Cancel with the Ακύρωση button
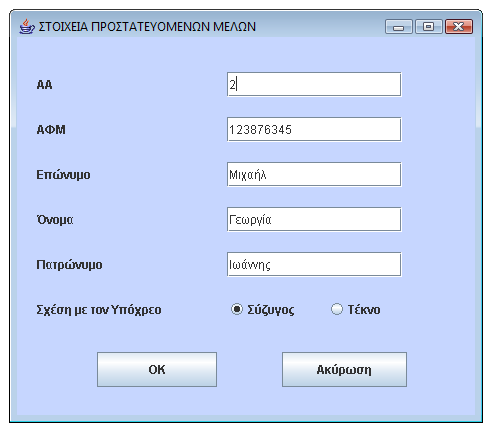The height and width of the screenshot is (434, 485). pyautogui.click(x=344, y=369)
